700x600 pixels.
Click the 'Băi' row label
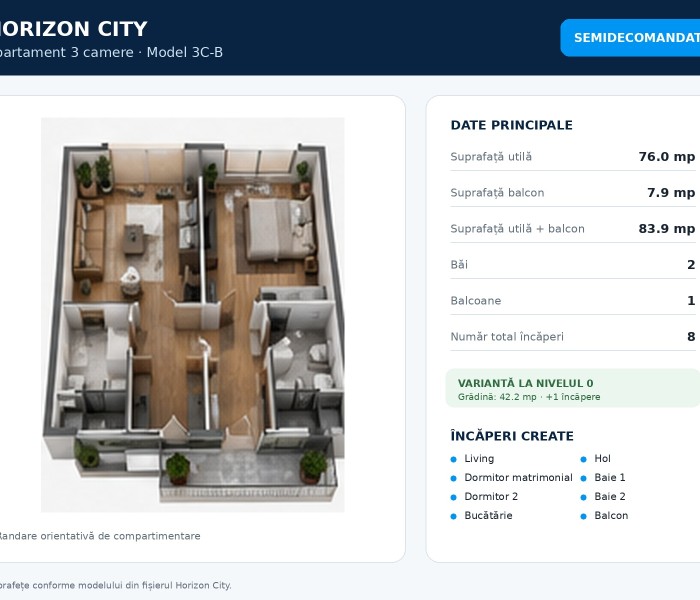tap(459, 265)
